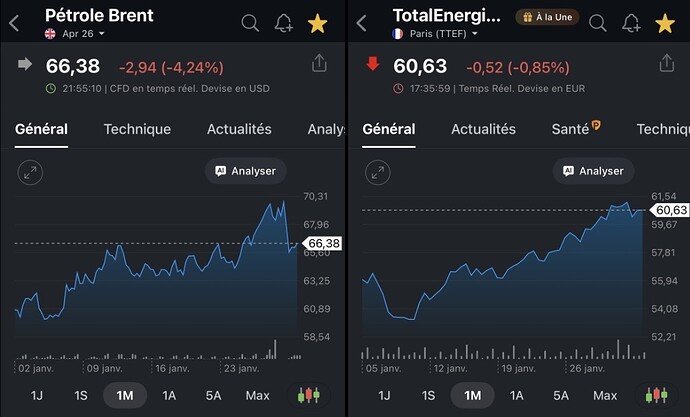This screenshot has width=690, height=417.
Task: Share the TotalEnergies quote
Action: point(667,63)
